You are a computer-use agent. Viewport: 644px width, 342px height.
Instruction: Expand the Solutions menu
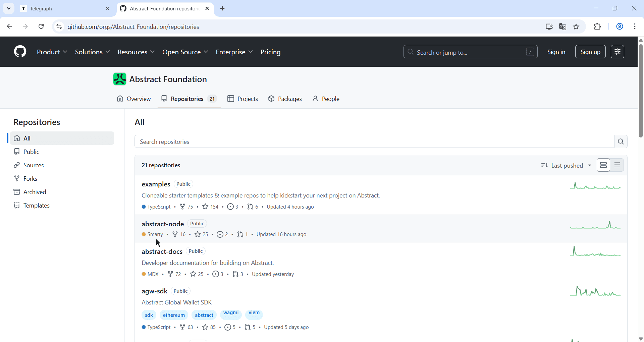[x=93, y=52]
